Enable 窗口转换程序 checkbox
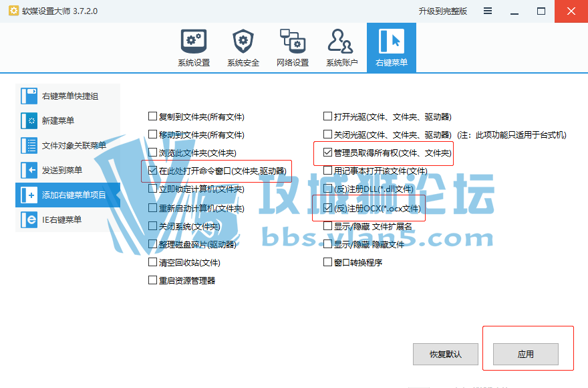 328,262
